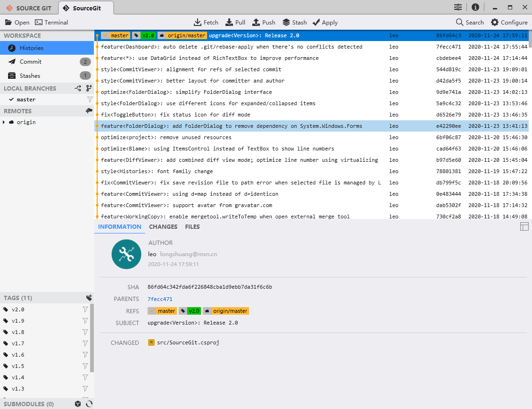Select commit 'Release 2.0' row
The image size is (532, 409).
[311, 35]
